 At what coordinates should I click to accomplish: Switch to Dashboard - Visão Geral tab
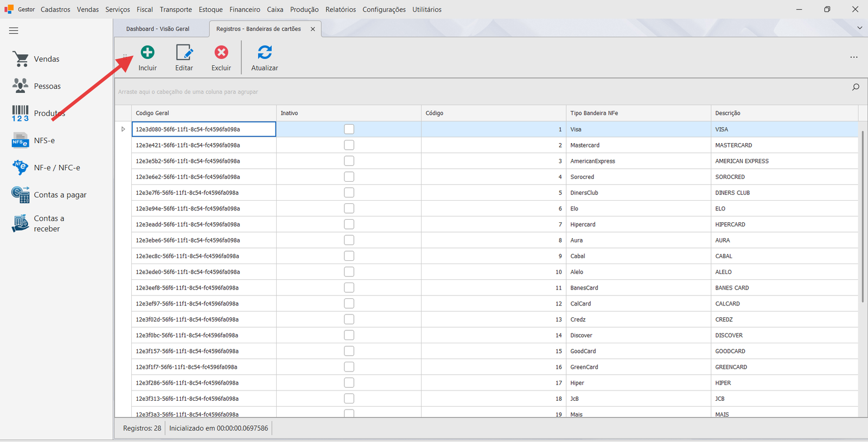point(158,29)
